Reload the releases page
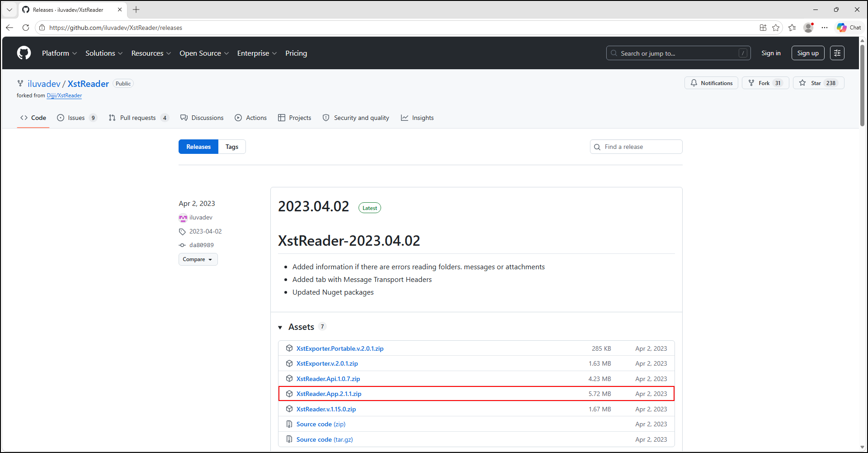 pyautogui.click(x=26, y=28)
